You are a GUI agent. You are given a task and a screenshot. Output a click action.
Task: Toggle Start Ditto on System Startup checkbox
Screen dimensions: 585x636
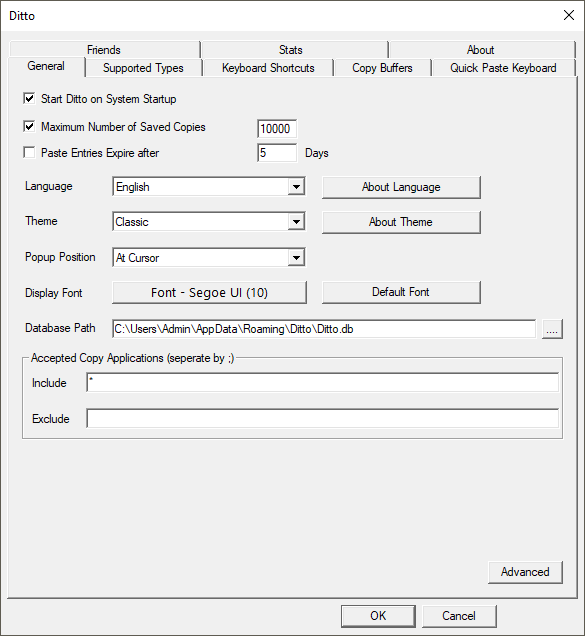[x=29, y=99]
